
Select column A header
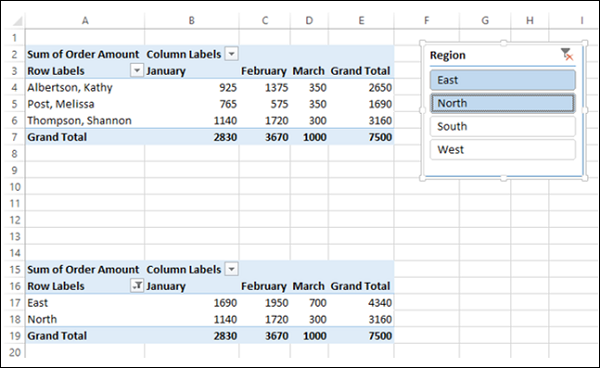[x=85, y=21]
